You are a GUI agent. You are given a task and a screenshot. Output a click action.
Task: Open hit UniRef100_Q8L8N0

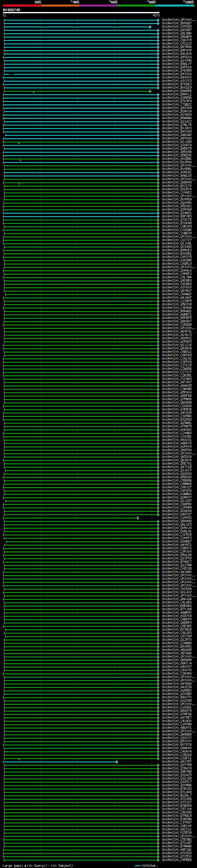tap(177, 33)
